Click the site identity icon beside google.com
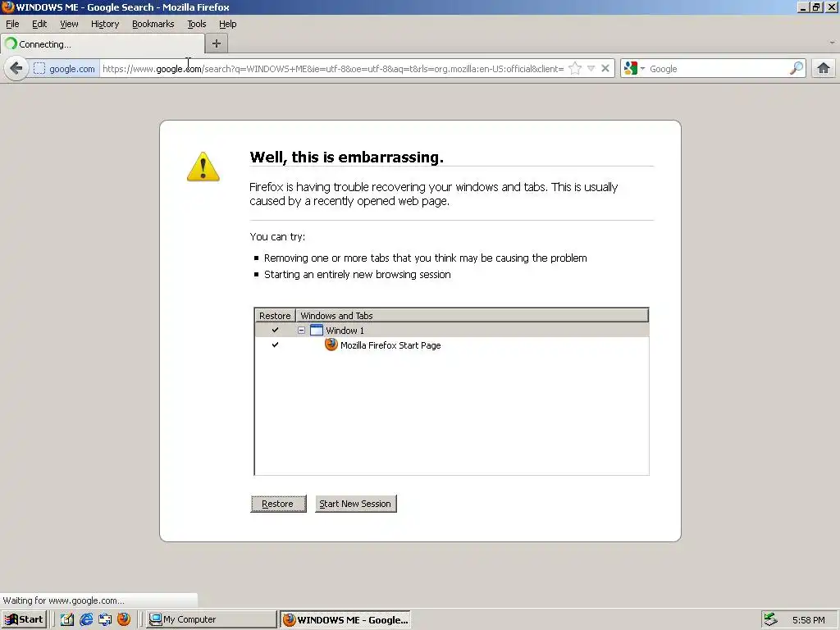 coord(39,69)
